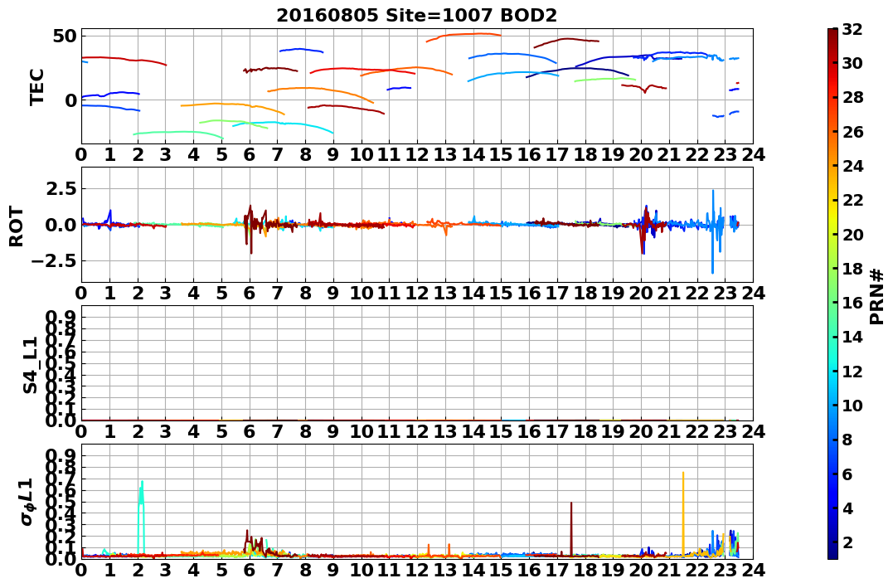Click the plot title "20160805 Site=1007 BOD2"
This screenshot has width=893, height=588.
click(x=416, y=15)
